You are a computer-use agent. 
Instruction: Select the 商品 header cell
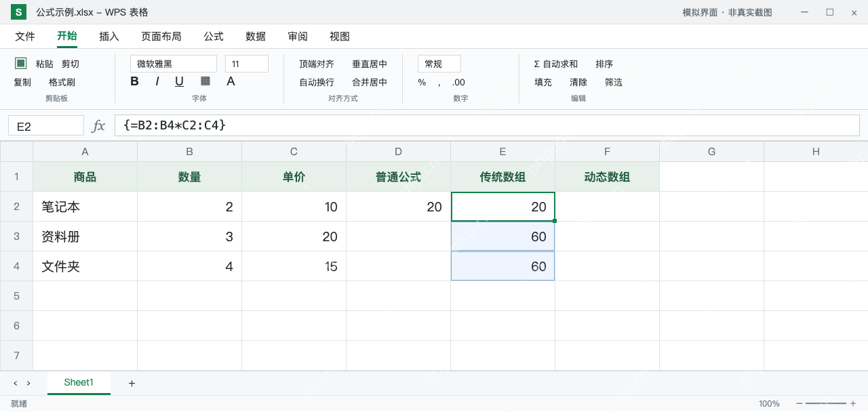(x=85, y=177)
